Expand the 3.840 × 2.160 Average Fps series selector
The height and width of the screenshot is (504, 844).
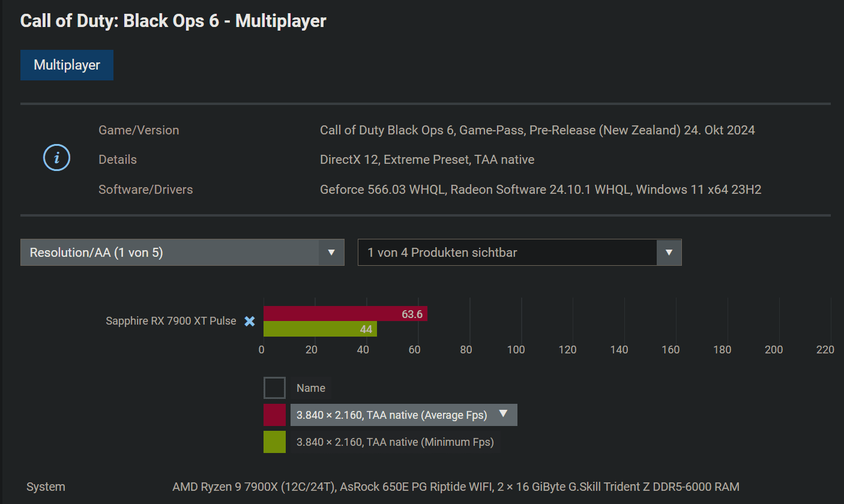(x=404, y=415)
